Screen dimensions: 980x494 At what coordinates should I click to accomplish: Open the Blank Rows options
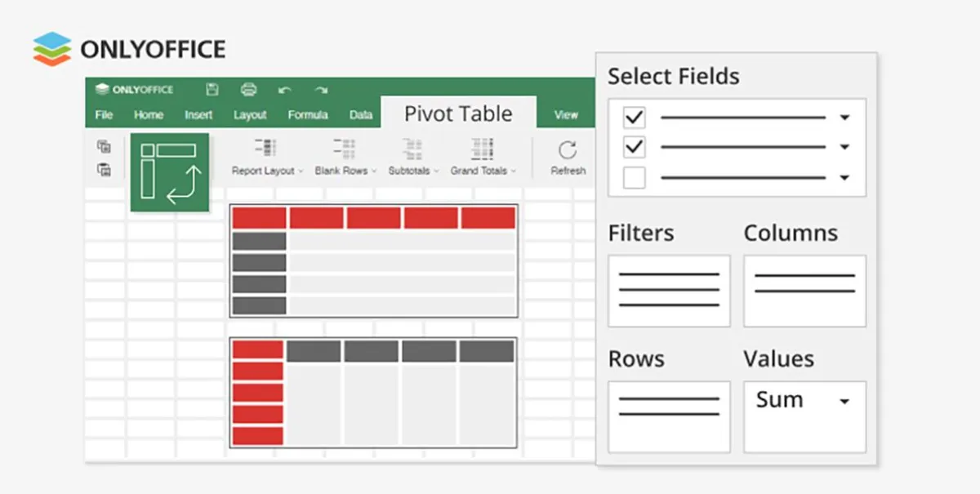pos(345,157)
